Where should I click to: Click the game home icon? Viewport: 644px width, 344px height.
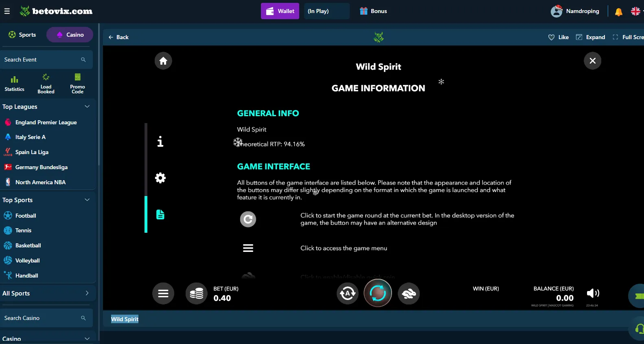pyautogui.click(x=163, y=61)
